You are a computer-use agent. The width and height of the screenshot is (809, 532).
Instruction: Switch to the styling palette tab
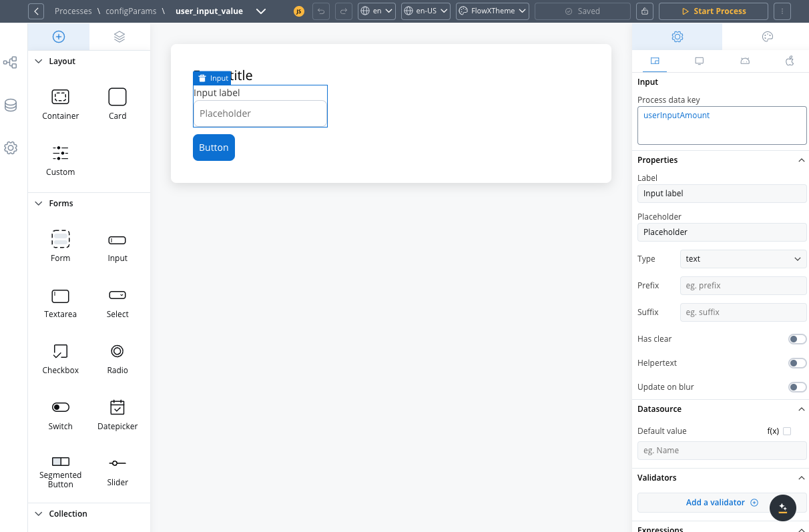click(x=767, y=37)
